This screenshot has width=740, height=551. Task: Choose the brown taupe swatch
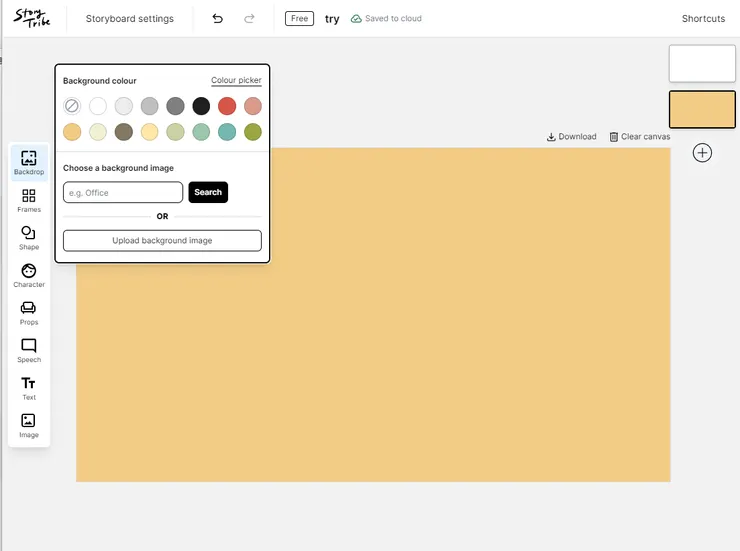tap(124, 132)
